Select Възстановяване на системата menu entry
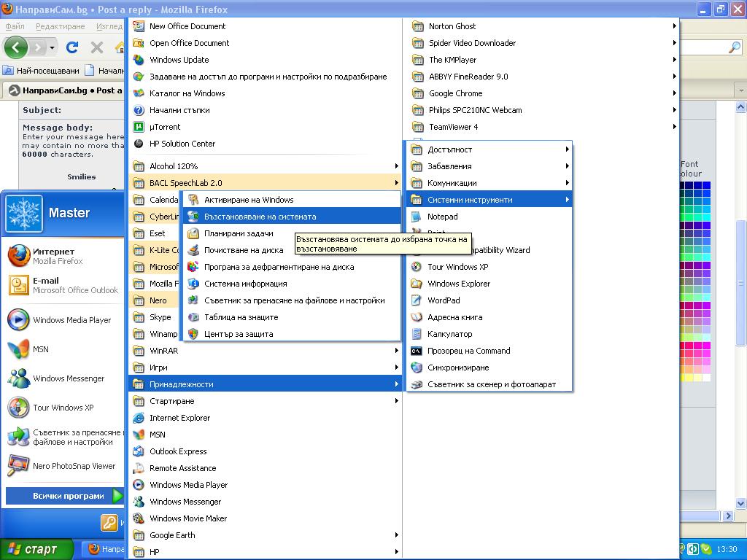747x560 pixels. pyautogui.click(x=260, y=217)
